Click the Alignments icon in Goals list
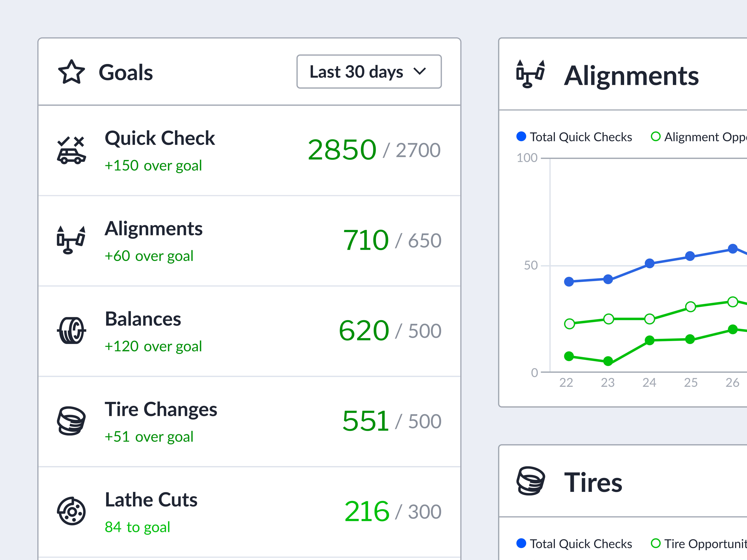Image resolution: width=747 pixels, height=560 pixels. pos(71,240)
